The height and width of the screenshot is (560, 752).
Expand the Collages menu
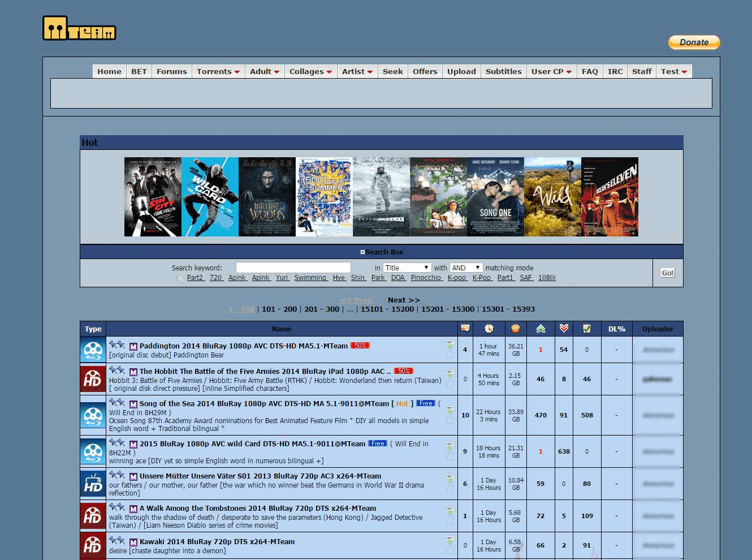pos(310,71)
